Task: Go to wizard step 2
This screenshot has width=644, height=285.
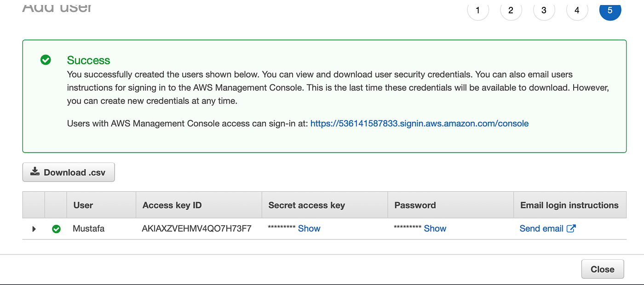Action: [x=511, y=10]
